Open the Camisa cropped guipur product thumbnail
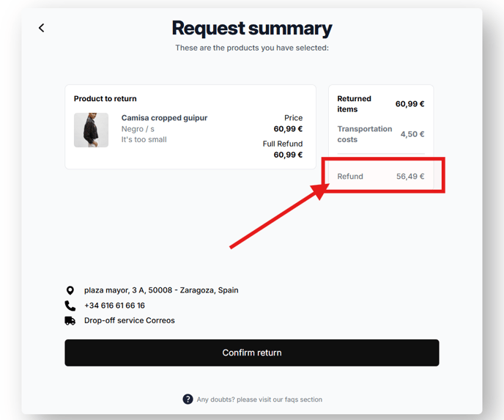This screenshot has height=420, width=504. point(91,130)
